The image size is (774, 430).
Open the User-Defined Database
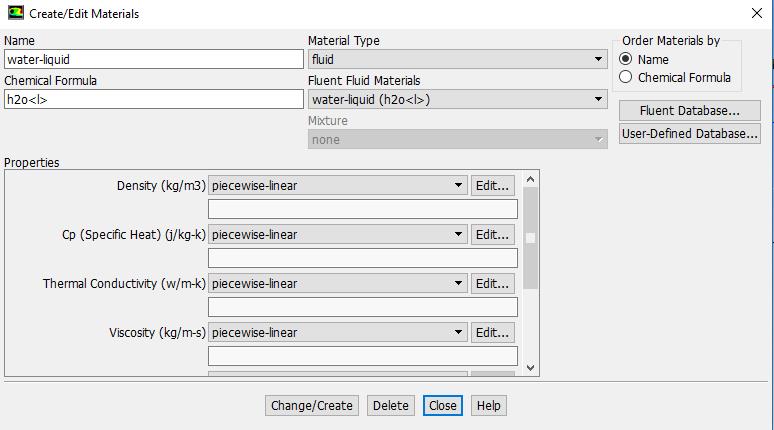click(689, 133)
